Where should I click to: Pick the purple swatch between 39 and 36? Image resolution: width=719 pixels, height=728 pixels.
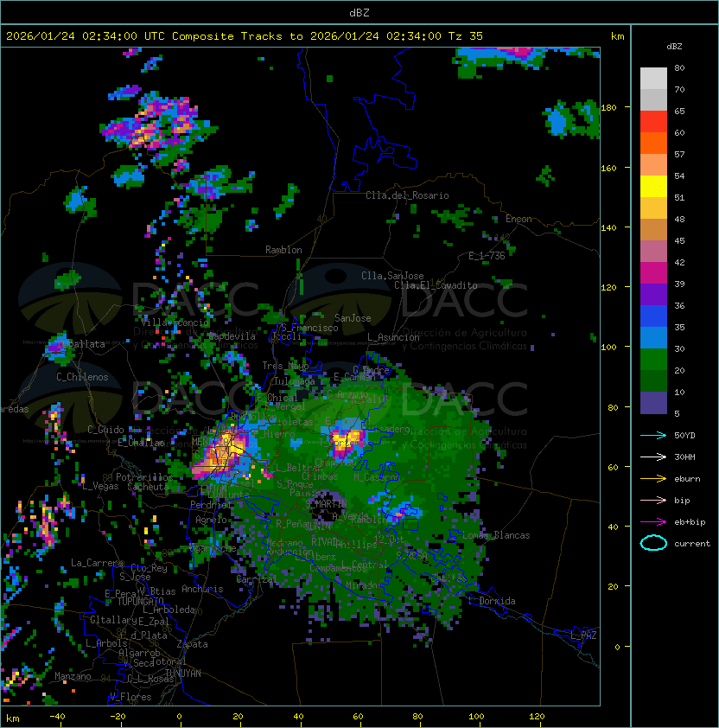pyautogui.click(x=653, y=294)
